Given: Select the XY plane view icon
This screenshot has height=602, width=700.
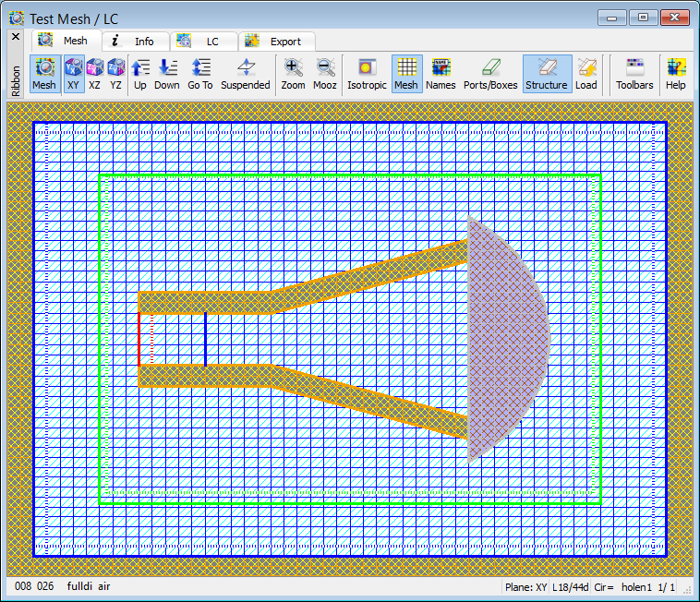Looking at the screenshot, I should 74,73.
